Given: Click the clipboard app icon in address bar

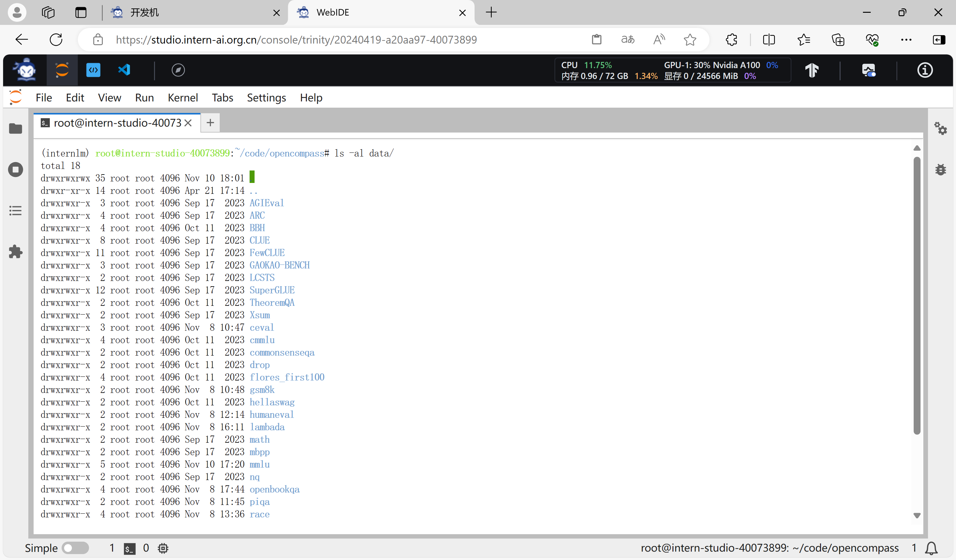Looking at the screenshot, I should [597, 40].
